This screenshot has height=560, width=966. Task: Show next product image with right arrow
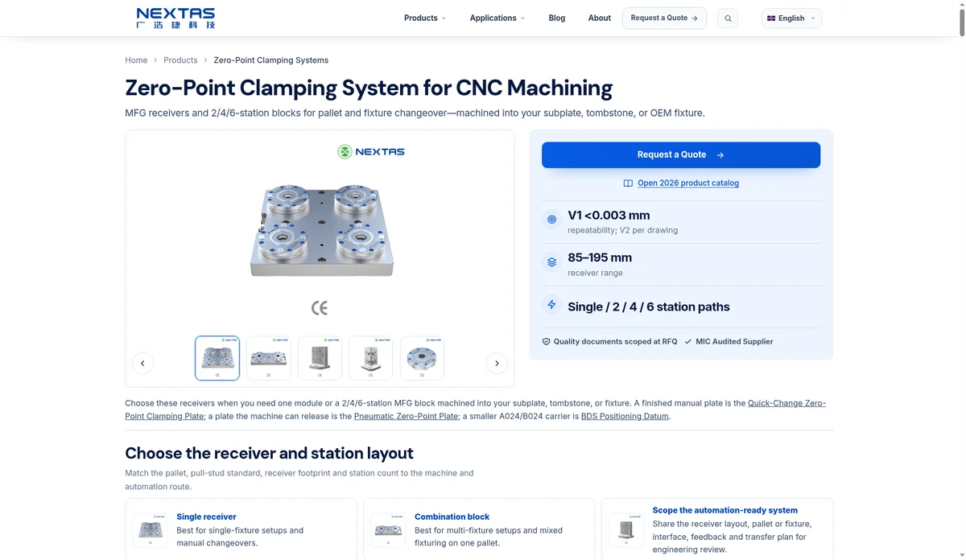point(497,363)
